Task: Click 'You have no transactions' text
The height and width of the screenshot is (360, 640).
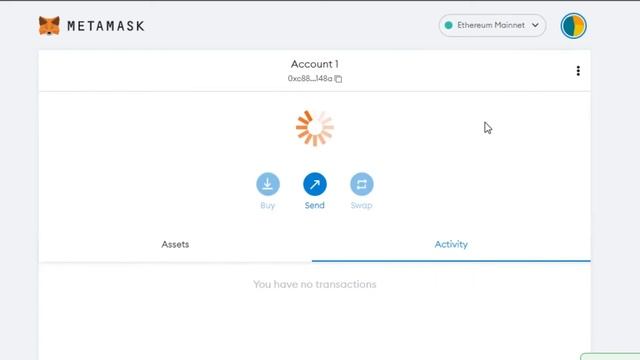Action: (315, 284)
